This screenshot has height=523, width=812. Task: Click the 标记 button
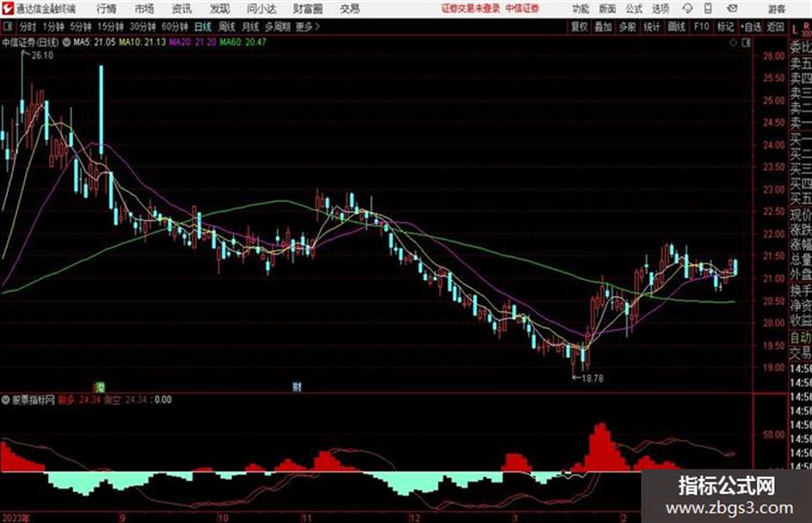(725, 27)
